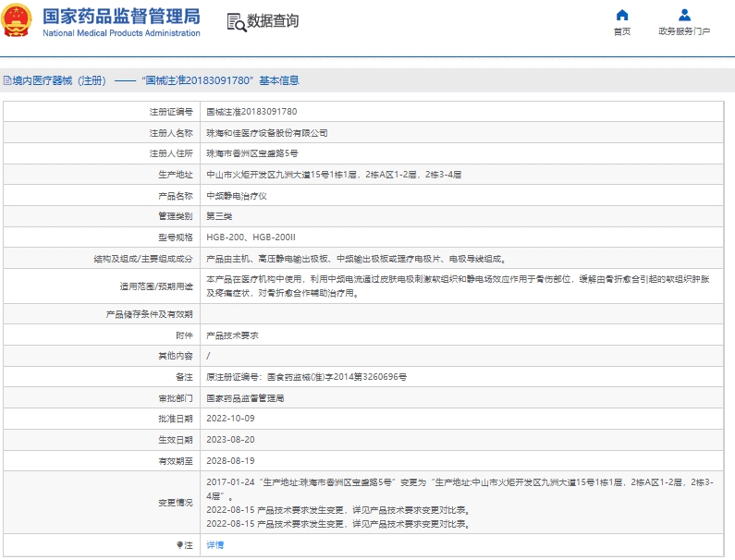Click the National Medical Products Administration subtitle
Viewport: 735px width, 560px height.
click(121, 32)
